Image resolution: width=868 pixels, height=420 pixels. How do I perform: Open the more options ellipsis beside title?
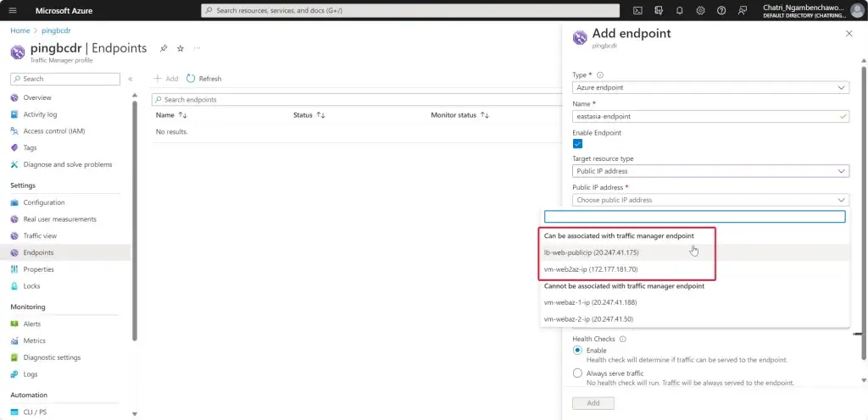coord(197,48)
